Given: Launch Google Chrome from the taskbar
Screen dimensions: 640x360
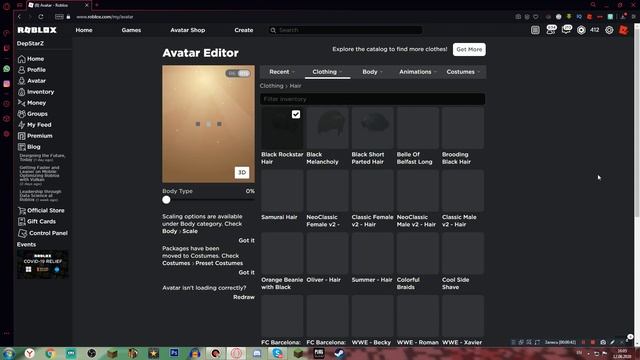Looking at the screenshot, I should [x=50, y=353].
